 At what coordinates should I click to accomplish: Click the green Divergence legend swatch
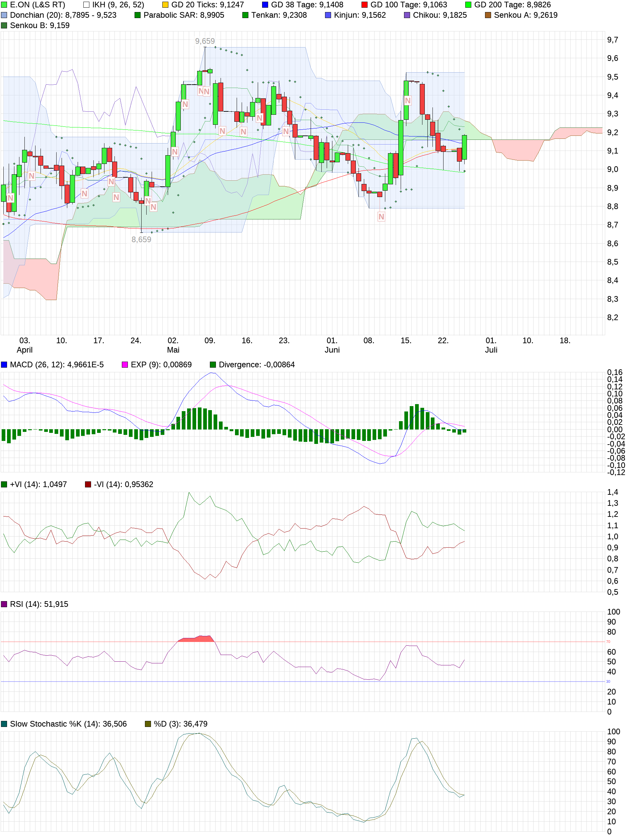click(x=213, y=365)
